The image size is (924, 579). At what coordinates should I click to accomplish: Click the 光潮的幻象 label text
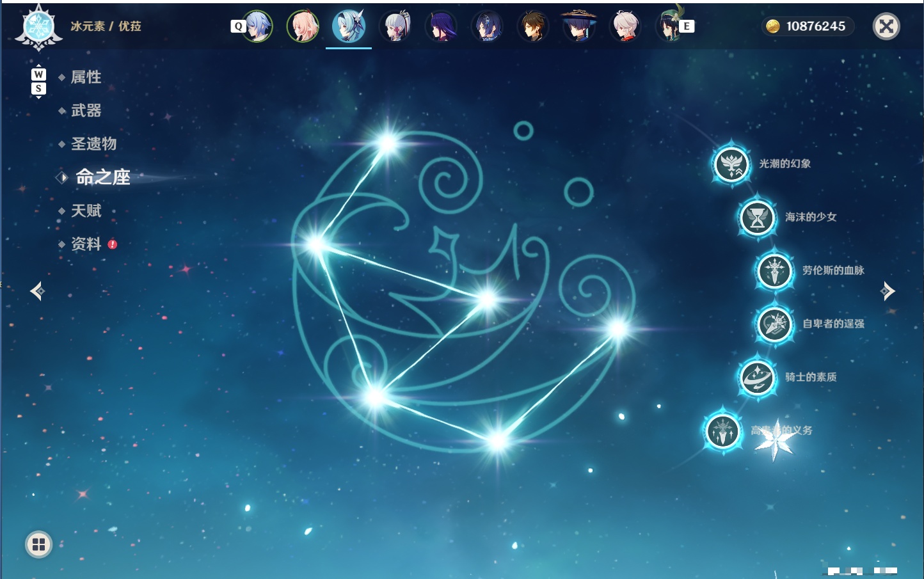pyautogui.click(x=785, y=164)
